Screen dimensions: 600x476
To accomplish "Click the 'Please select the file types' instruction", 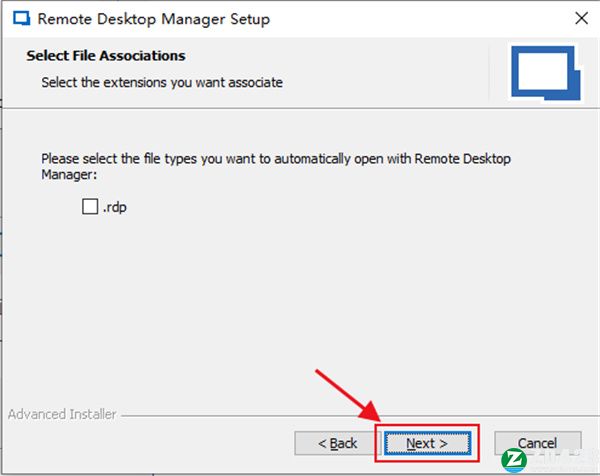I will click(x=276, y=166).
